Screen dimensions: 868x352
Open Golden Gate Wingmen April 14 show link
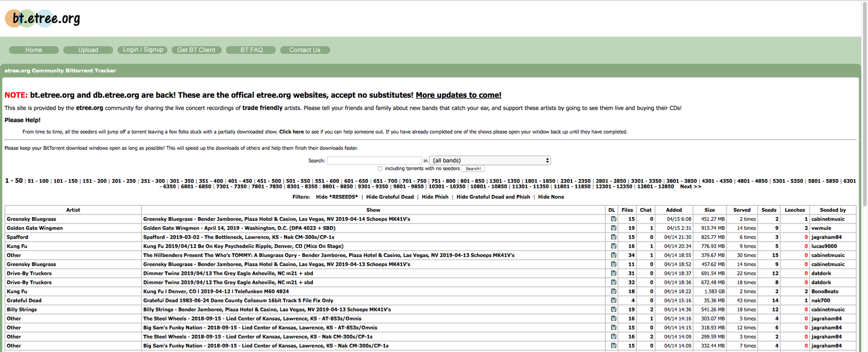(x=239, y=228)
